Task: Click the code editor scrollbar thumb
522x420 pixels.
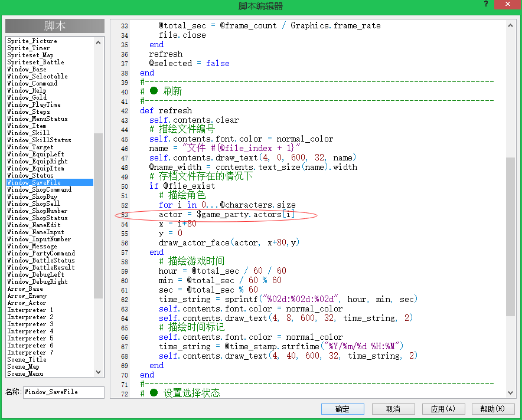Action: click(510, 237)
